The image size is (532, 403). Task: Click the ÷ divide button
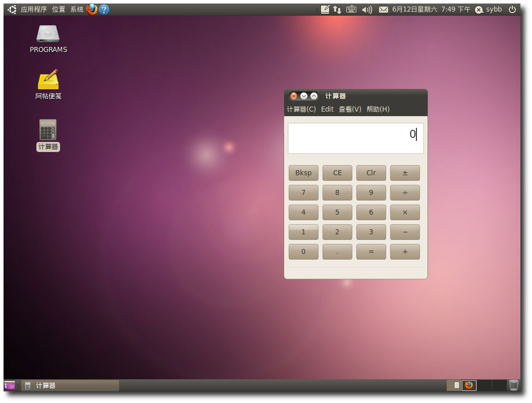[x=405, y=192]
